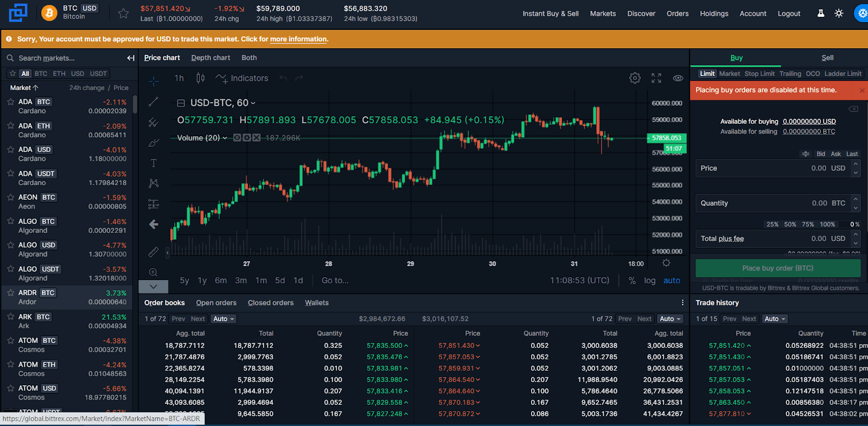Select the patterns drawing tool

click(x=154, y=183)
